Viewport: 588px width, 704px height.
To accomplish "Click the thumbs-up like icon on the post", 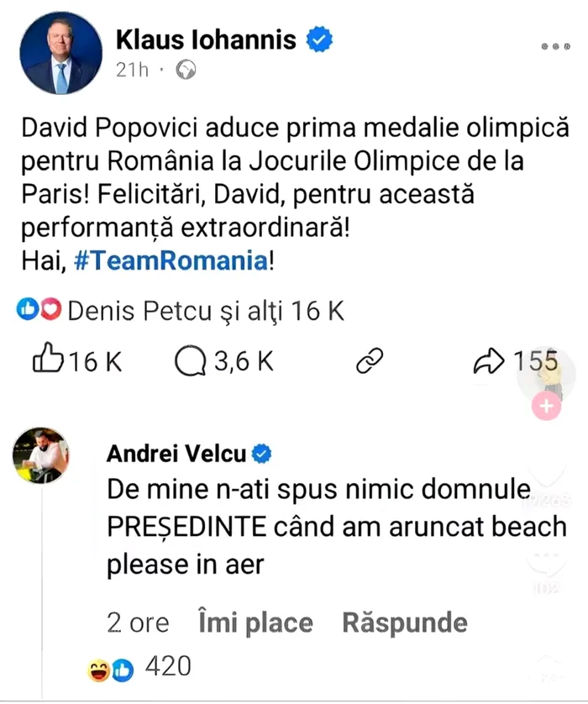I will click(47, 361).
